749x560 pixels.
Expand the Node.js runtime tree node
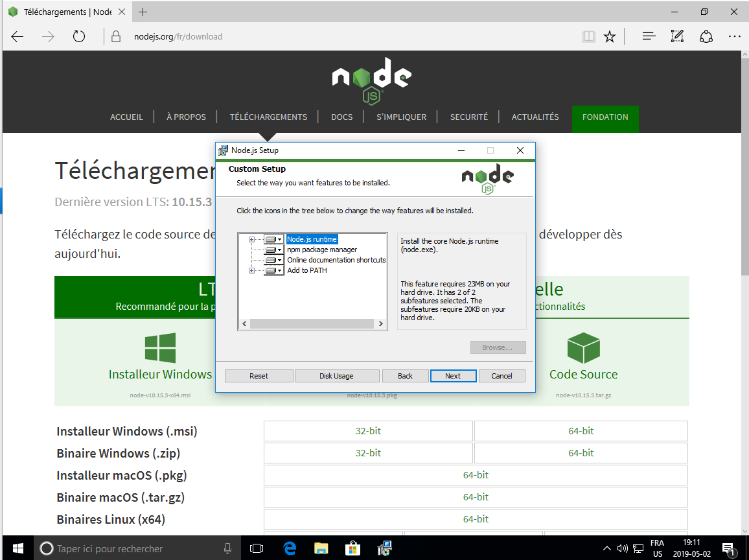coord(251,240)
